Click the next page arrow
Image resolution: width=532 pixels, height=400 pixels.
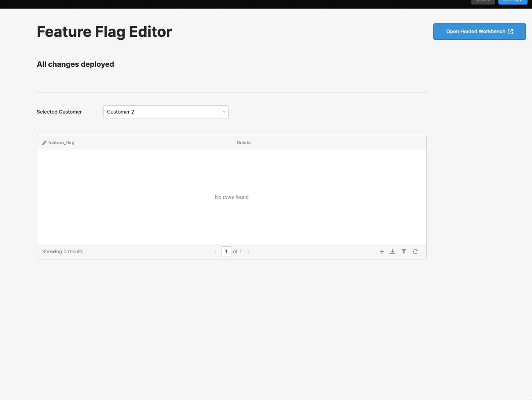pyautogui.click(x=249, y=252)
